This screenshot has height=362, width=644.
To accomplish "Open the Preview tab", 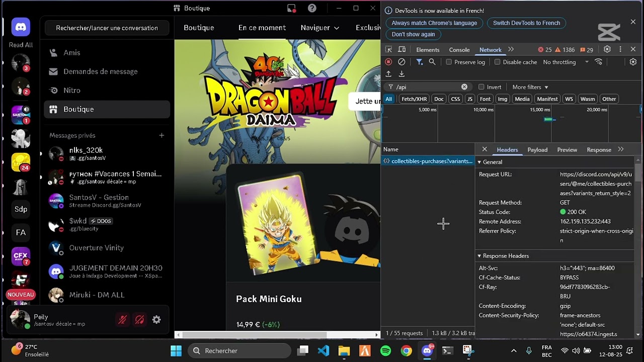I will point(567,150).
